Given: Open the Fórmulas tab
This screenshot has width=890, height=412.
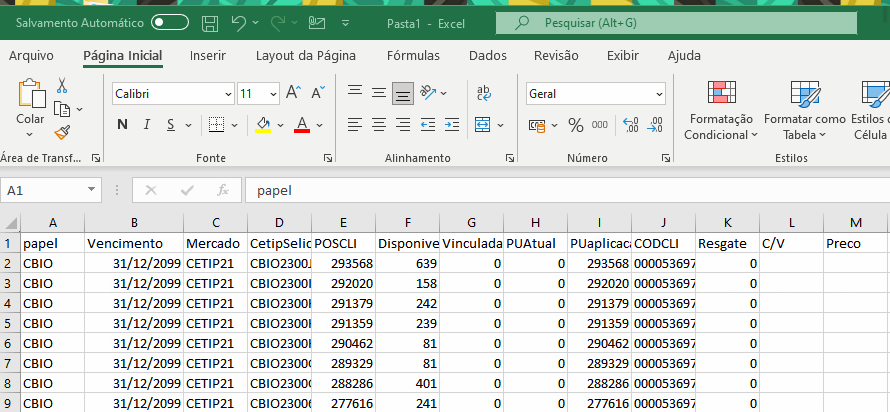Looking at the screenshot, I should [413, 56].
